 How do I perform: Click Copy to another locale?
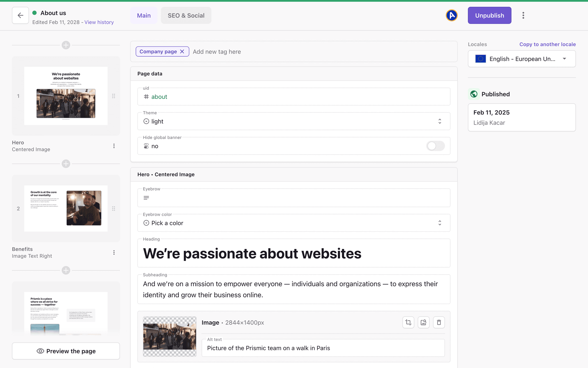(x=547, y=44)
